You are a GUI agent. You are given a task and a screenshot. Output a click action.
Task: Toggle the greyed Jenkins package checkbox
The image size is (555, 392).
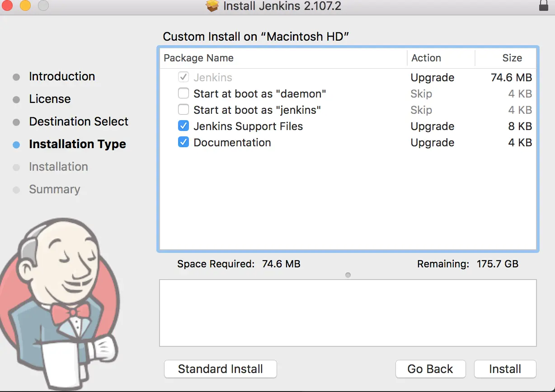coord(183,77)
